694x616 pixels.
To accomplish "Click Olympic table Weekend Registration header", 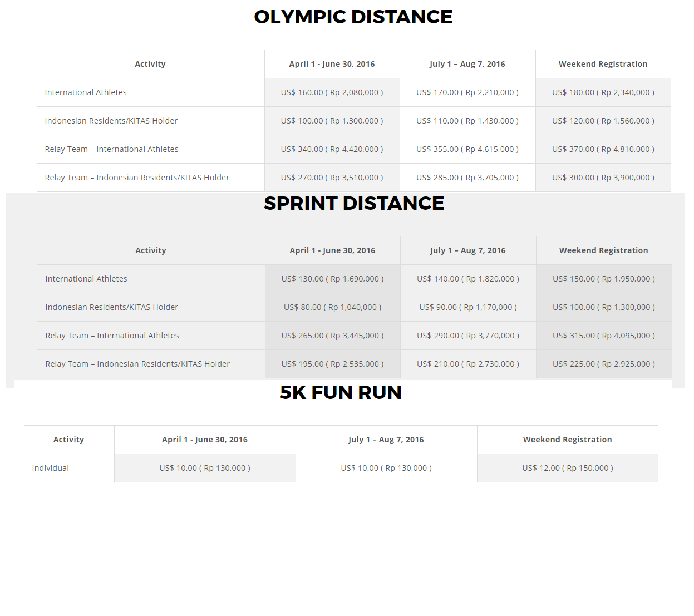I will pyautogui.click(x=603, y=64).
